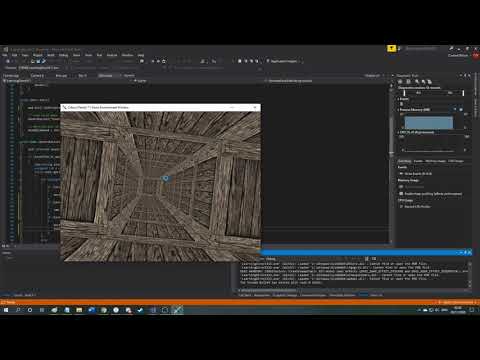480x360 pixels.
Task: Switch to the CPU Usage tab
Action: 456,161
